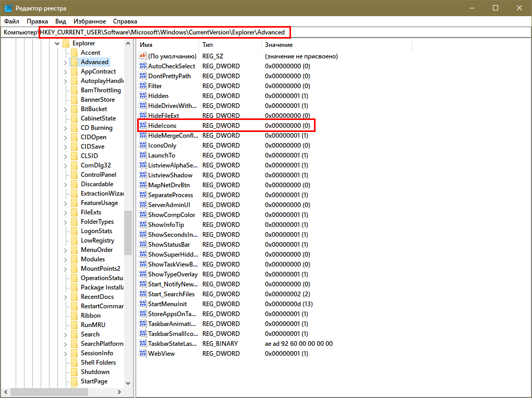Open the Файл menu
Screen dimensions: 532x398
[x=11, y=21]
